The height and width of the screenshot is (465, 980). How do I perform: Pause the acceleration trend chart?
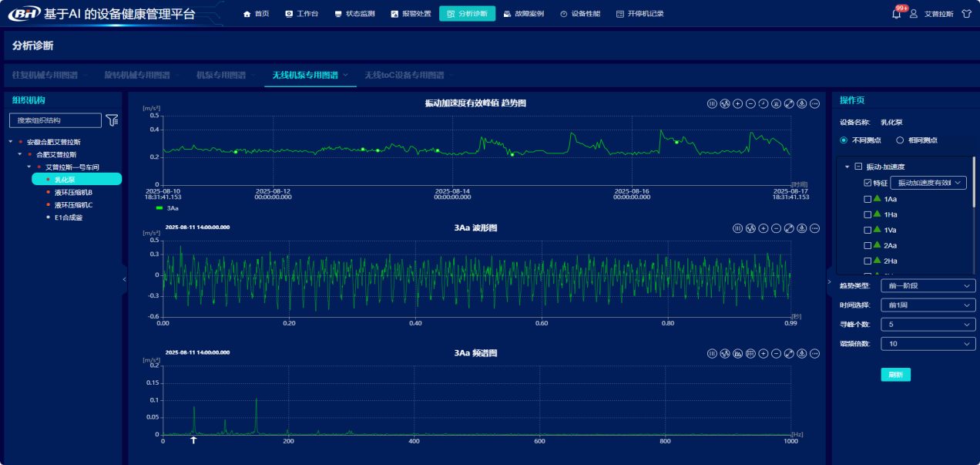(712, 104)
